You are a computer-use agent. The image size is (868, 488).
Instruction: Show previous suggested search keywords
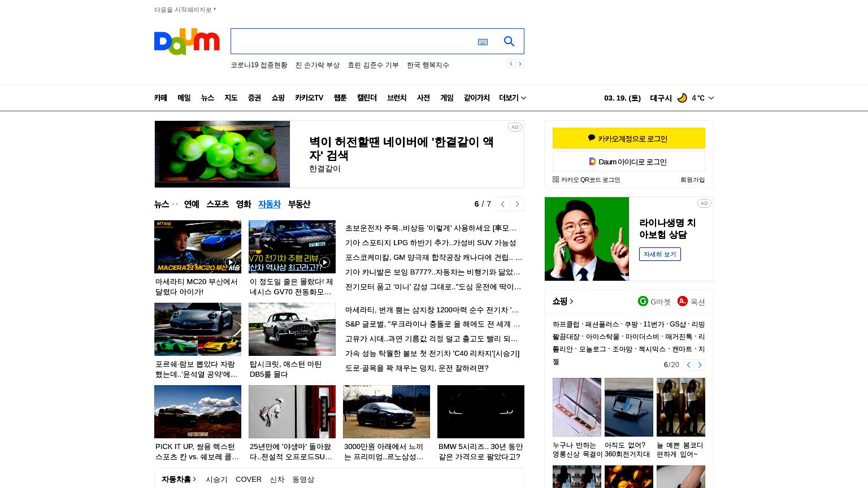coord(511,64)
